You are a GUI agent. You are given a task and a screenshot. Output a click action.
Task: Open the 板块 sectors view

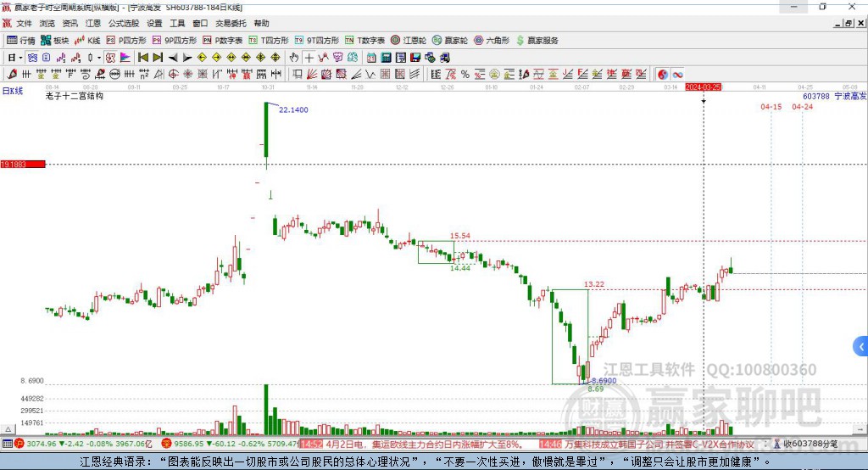coord(54,41)
